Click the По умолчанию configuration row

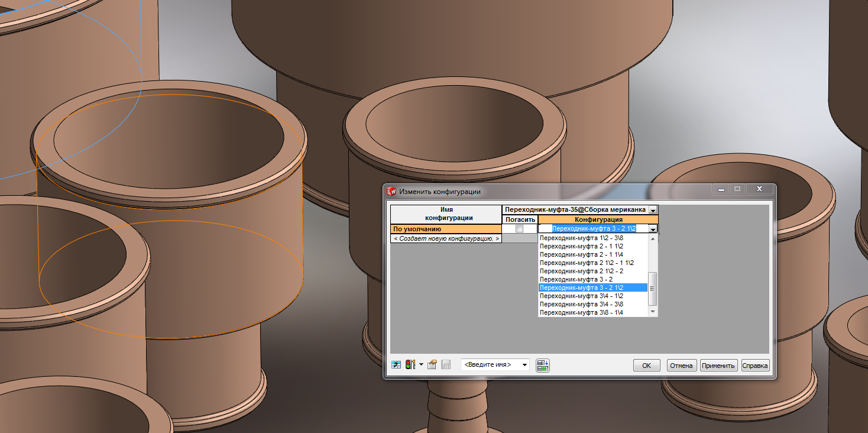(446, 229)
